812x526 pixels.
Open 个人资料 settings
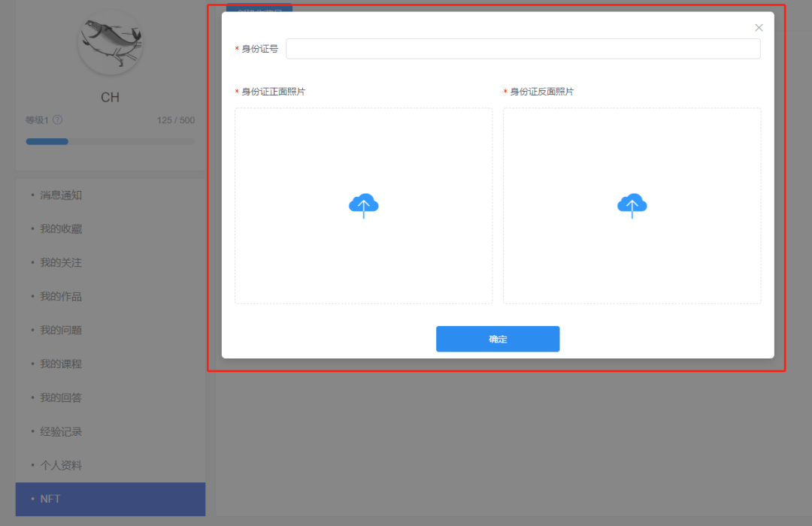point(61,466)
